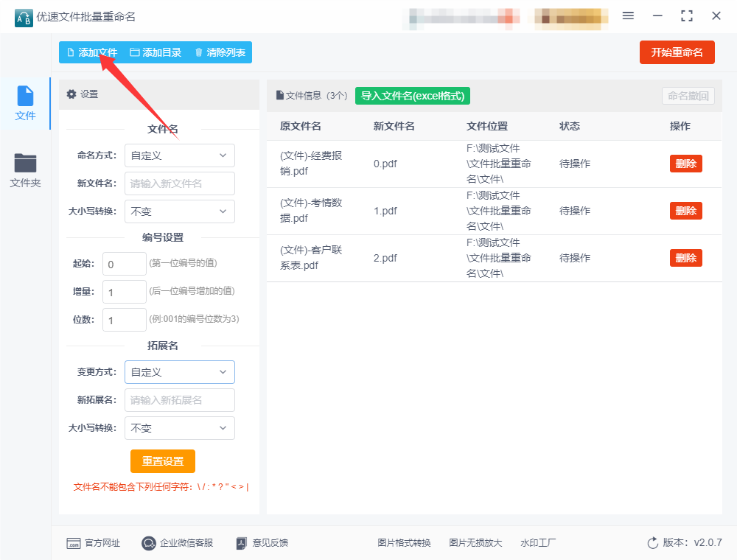The image size is (737, 560).
Task: Click the 文件位置 column header
Action: point(487,126)
